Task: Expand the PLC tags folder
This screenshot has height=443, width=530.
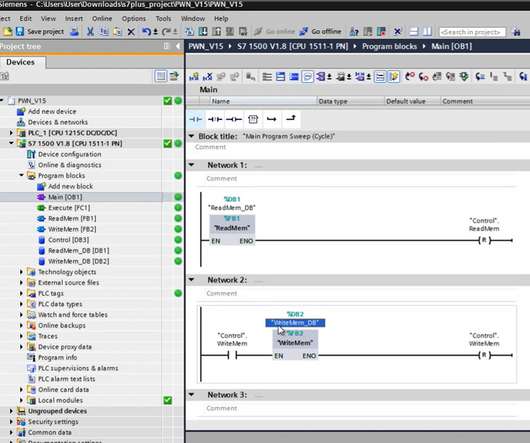Action: click(x=21, y=293)
